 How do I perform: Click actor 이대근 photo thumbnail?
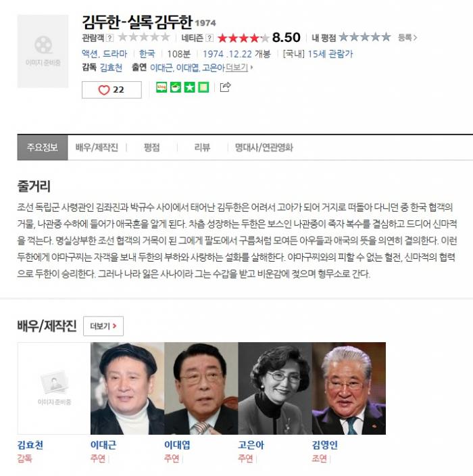(128, 388)
